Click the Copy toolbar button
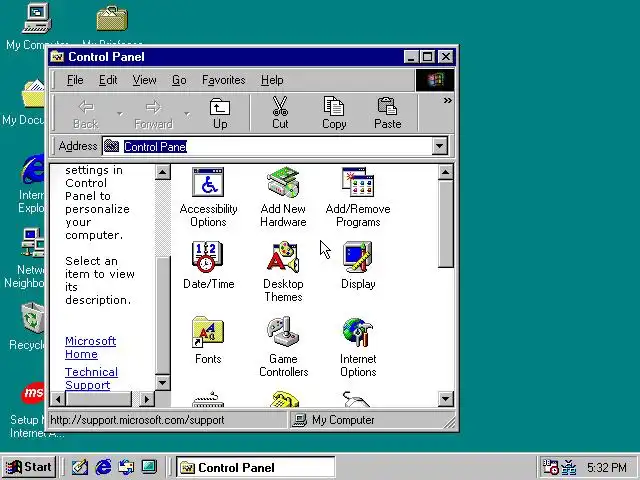This screenshot has height=480, width=640. (x=334, y=113)
